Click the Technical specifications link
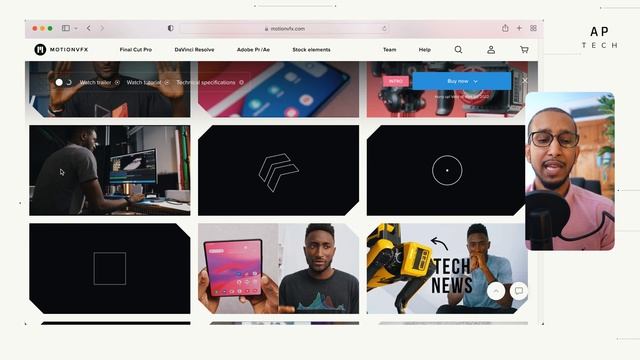 (x=206, y=82)
